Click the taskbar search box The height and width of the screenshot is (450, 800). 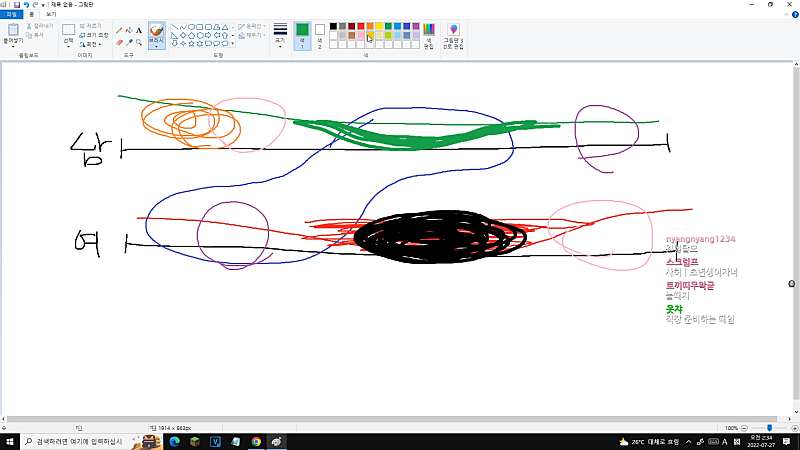click(92, 442)
